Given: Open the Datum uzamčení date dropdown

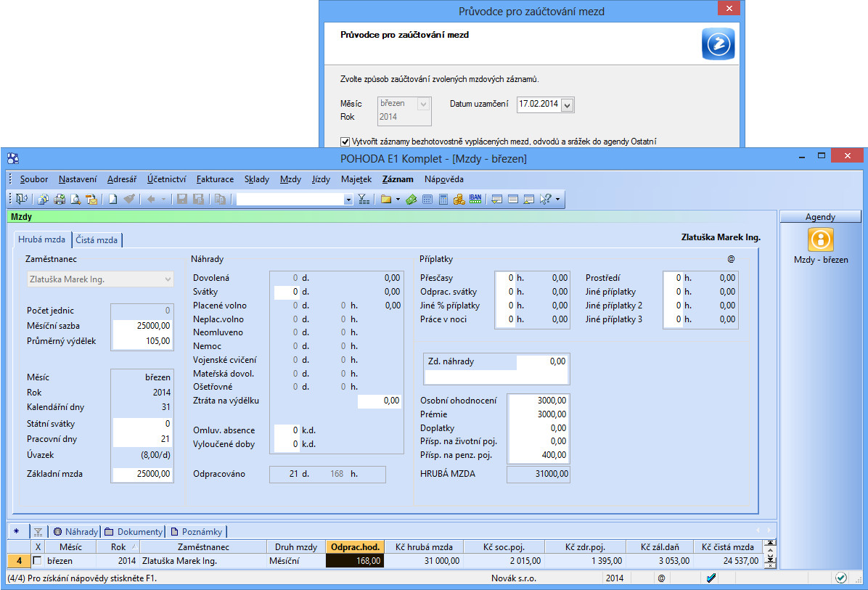Looking at the screenshot, I should pos(567,105).
